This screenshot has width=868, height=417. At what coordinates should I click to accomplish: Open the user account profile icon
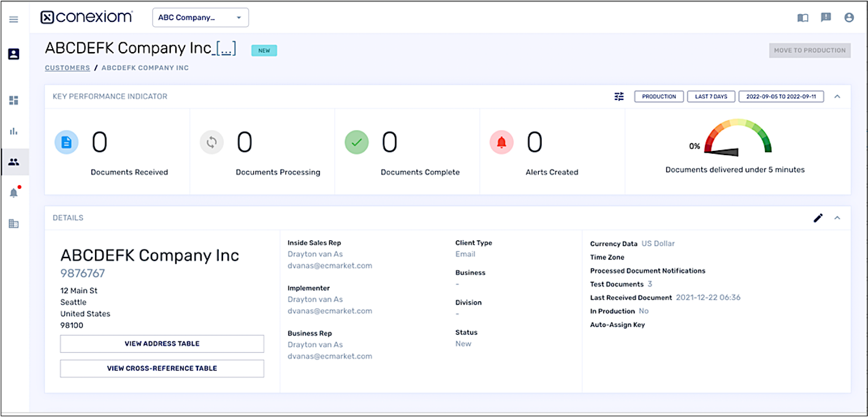point(849,18)
